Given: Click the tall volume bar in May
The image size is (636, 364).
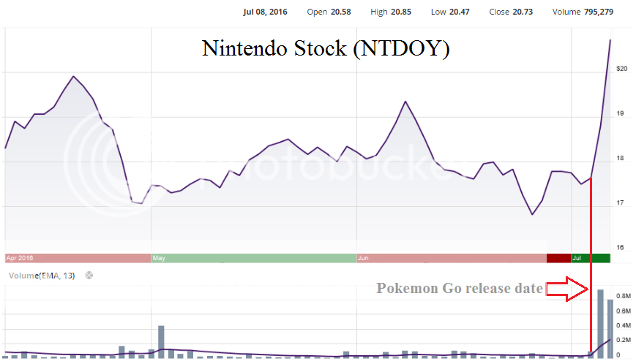Looking at the screenshot, I should [x=161, y=341].
